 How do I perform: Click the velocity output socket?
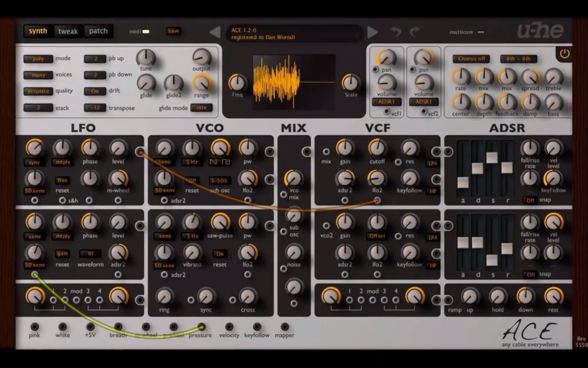[229, 326]
